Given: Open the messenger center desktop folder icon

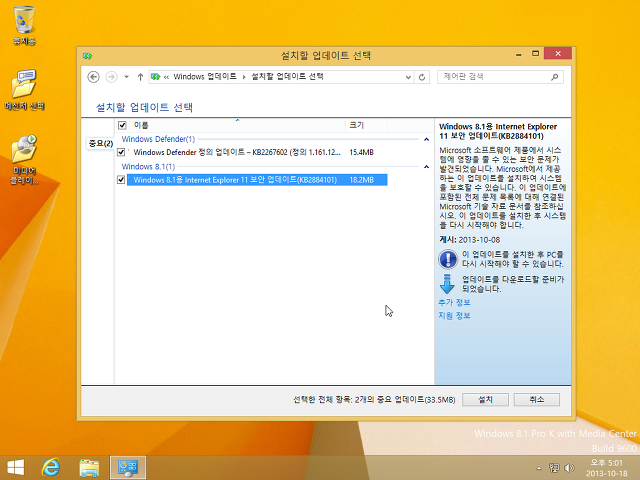Looking at the screenshot, I should tap(24, 90).
